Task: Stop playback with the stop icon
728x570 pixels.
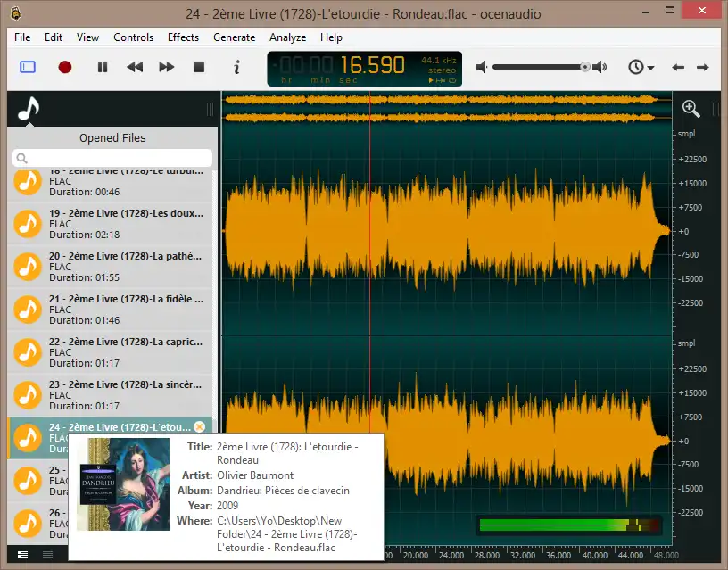Action: point(200,66)
